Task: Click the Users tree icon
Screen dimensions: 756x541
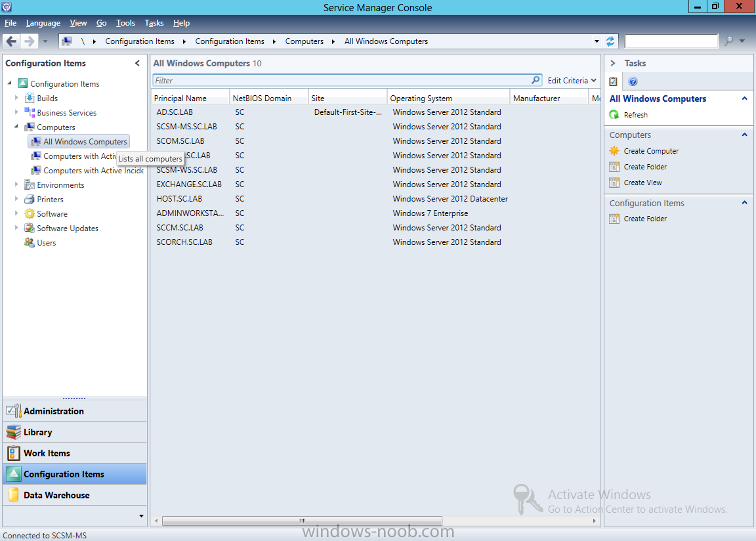Action: point(30,242)
